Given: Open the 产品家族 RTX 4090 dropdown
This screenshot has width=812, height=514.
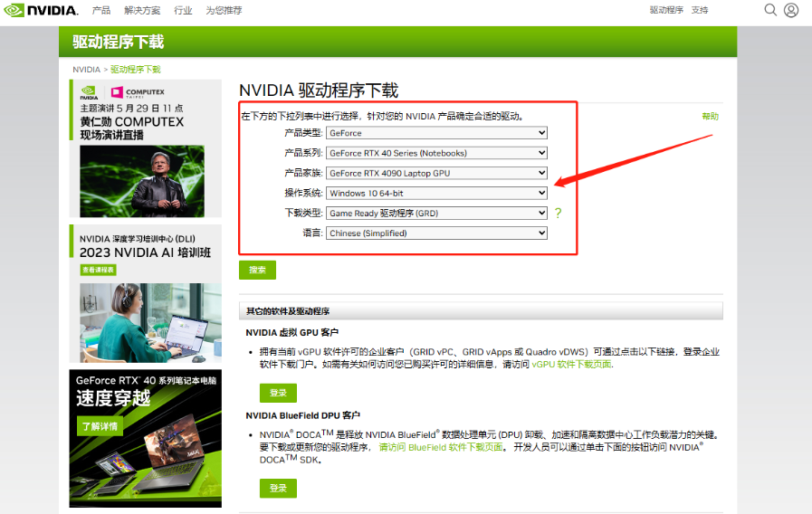Looking at the screenshot, I should tap(437, 173).
